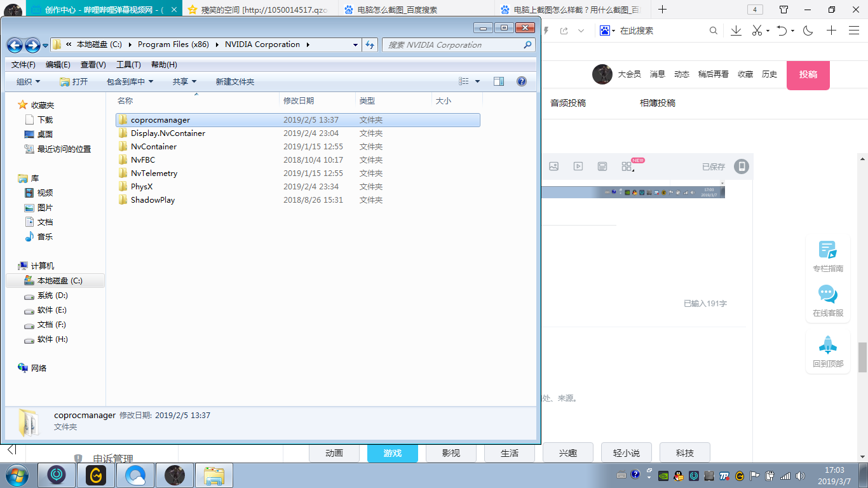Open the 组织 dropdown in Explorer toolbar
The image size is (868, 488).
(29, 81)
